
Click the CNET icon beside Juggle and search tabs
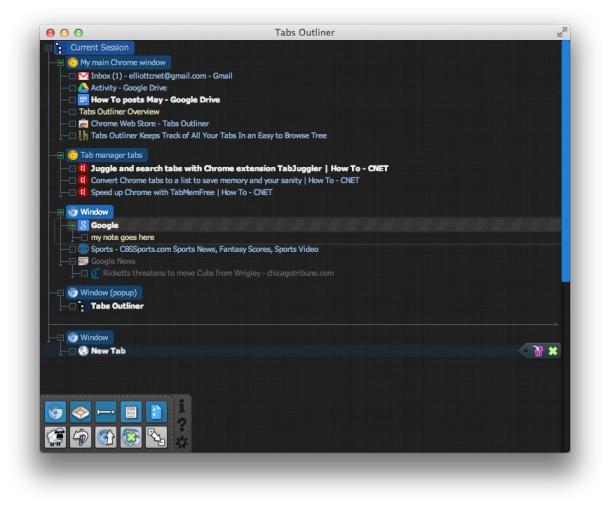coord(82,168)
